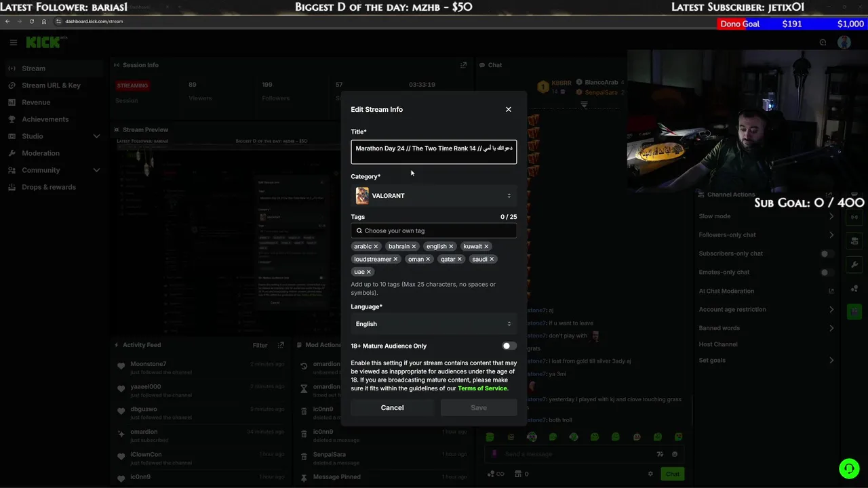Open the Terms of Service link

click(482, 388)
